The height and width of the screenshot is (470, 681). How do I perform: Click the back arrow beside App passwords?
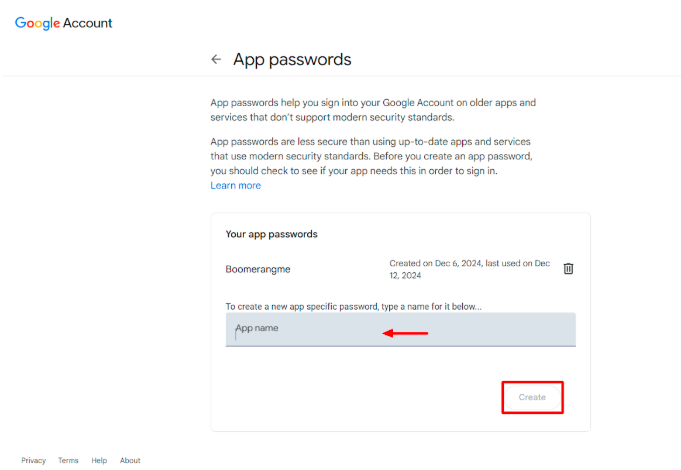(216, 60)
